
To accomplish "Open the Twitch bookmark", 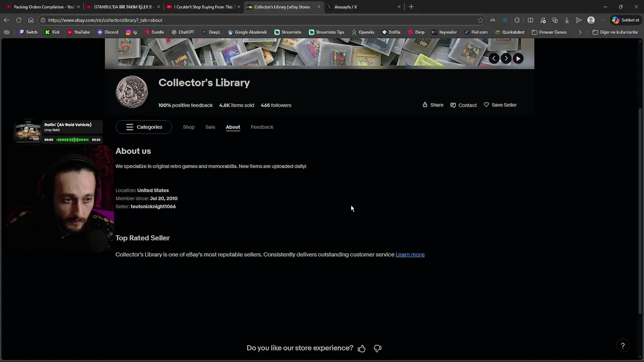I will pos(28,32).
